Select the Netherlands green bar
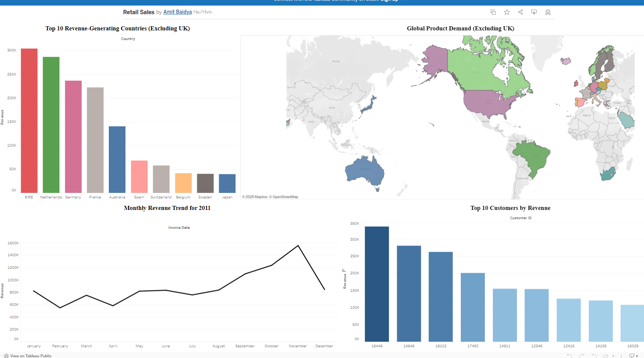Screen dimensions: 644x358 pyautogui.click(x=51, y=125)
